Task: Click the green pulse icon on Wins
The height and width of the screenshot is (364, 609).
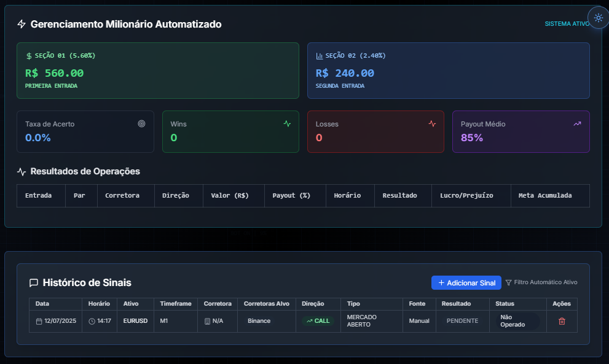Action: pos(287,124)
